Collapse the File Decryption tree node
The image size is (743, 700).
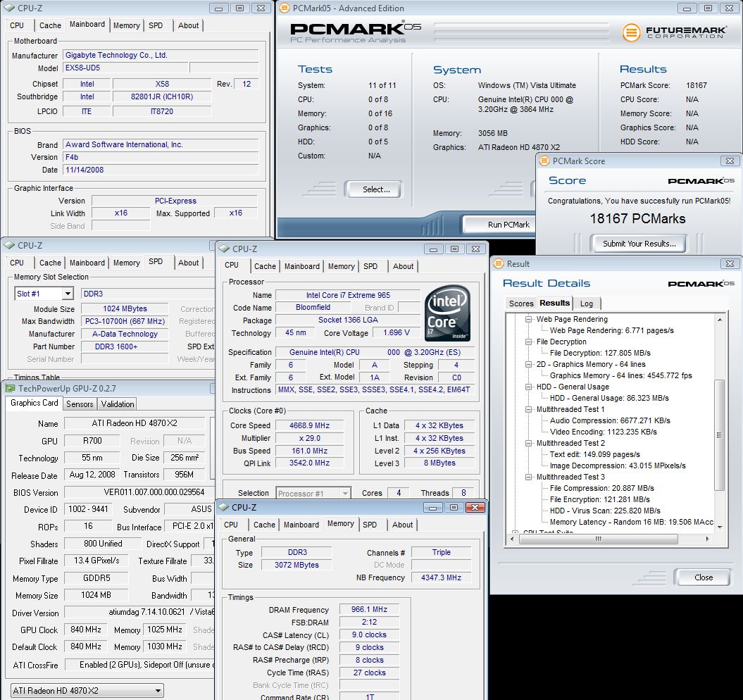tap(529, 342)
